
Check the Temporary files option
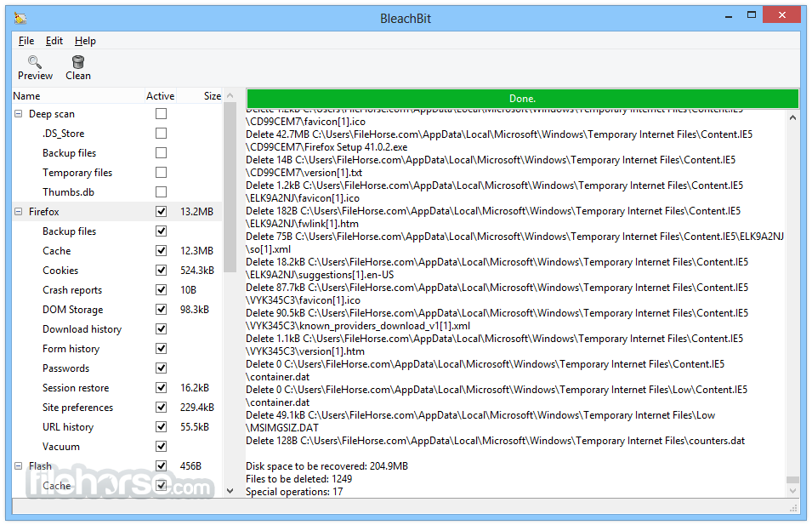click(x=161, y=172)
